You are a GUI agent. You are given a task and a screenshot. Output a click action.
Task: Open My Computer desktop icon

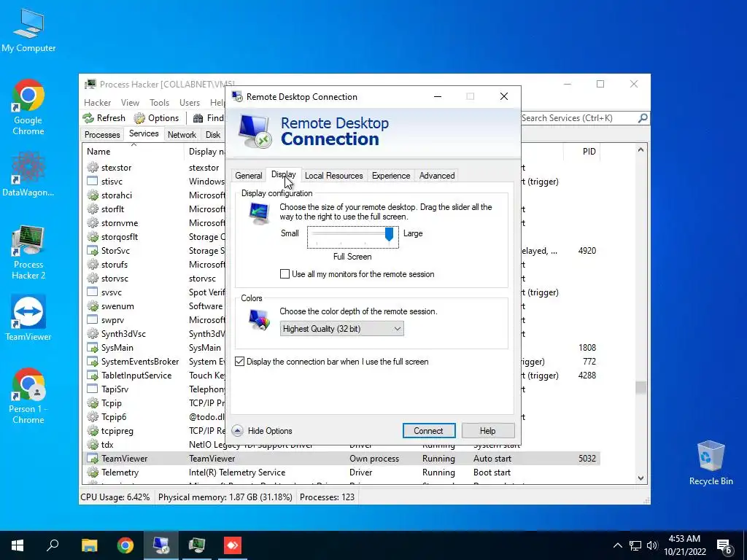tap(28, 30)
